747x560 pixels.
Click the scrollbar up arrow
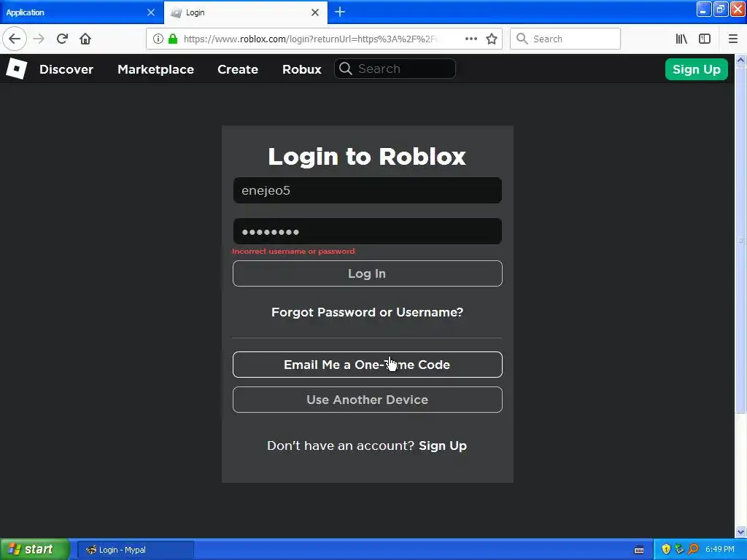(740, 60)
